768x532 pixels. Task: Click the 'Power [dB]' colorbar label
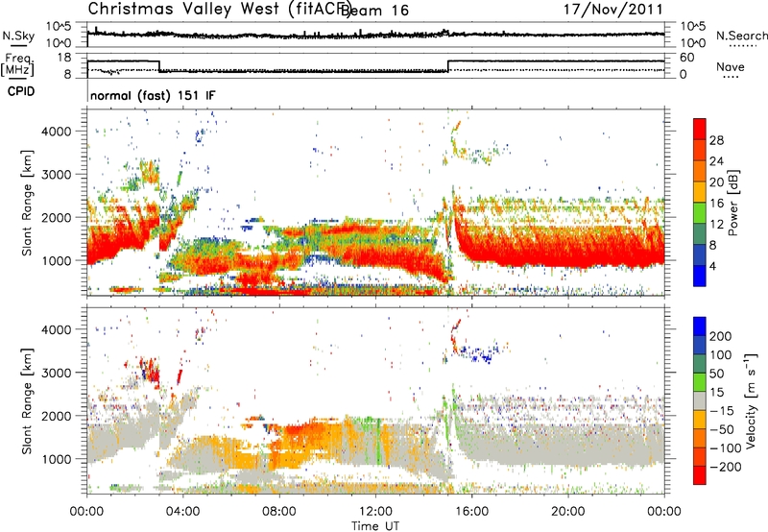click(x=733, y=203)
